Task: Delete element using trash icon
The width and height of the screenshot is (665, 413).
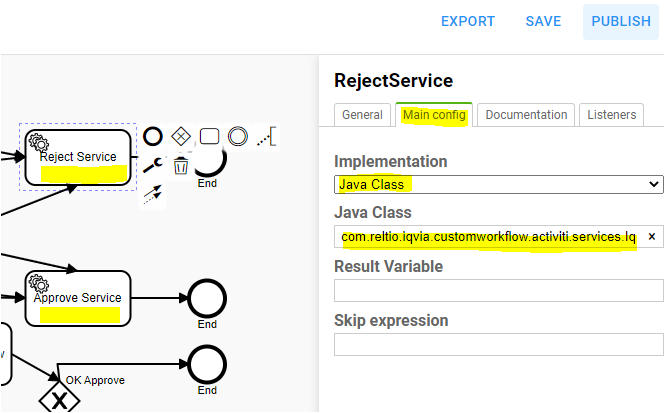Action: [181, 165]
